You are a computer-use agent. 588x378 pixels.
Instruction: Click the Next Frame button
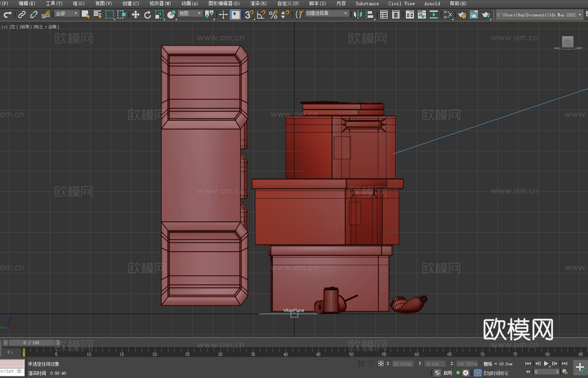[555, 364]
